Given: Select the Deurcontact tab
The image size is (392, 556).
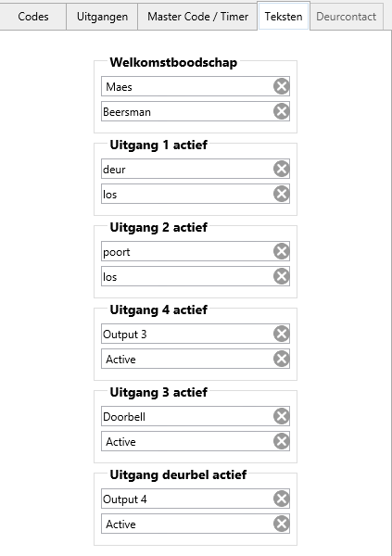Looking at the screenshot, I should coord(347,17).
